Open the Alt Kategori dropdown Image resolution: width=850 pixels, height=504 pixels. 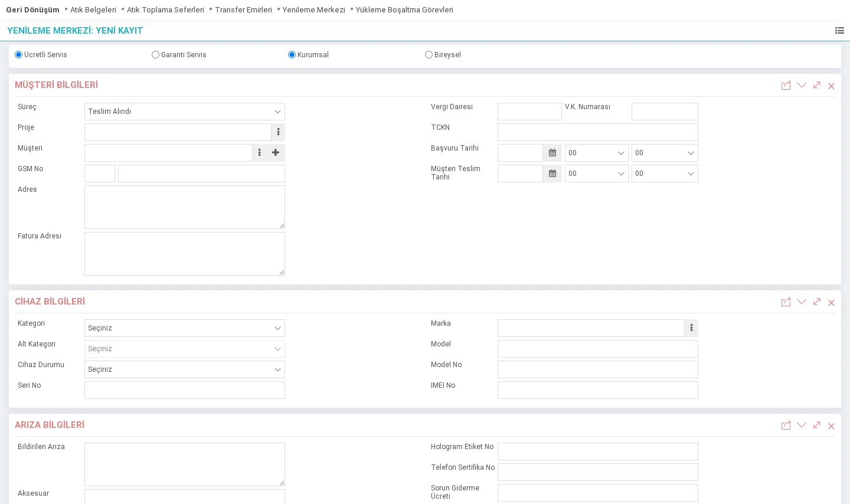click(x=185, y=349)
